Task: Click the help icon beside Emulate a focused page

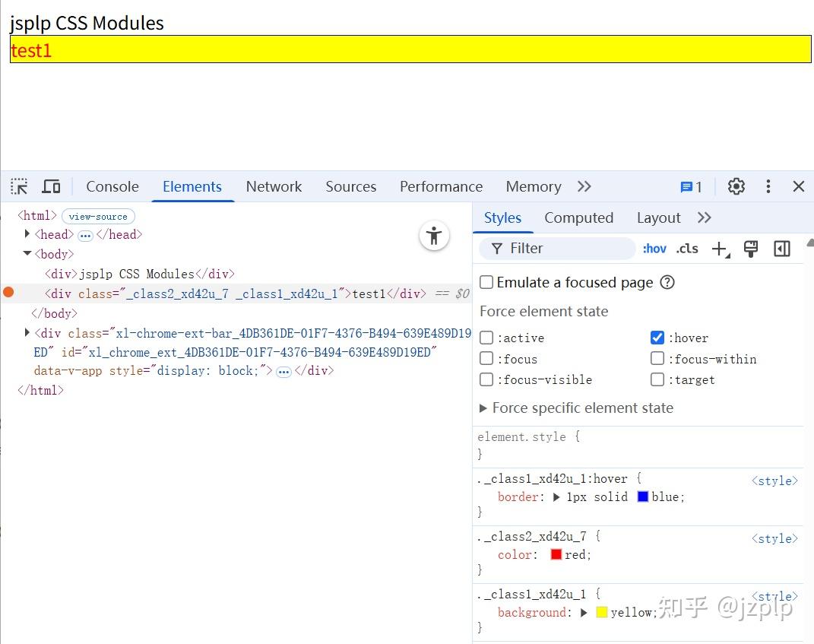Action: tap(667, 283)
